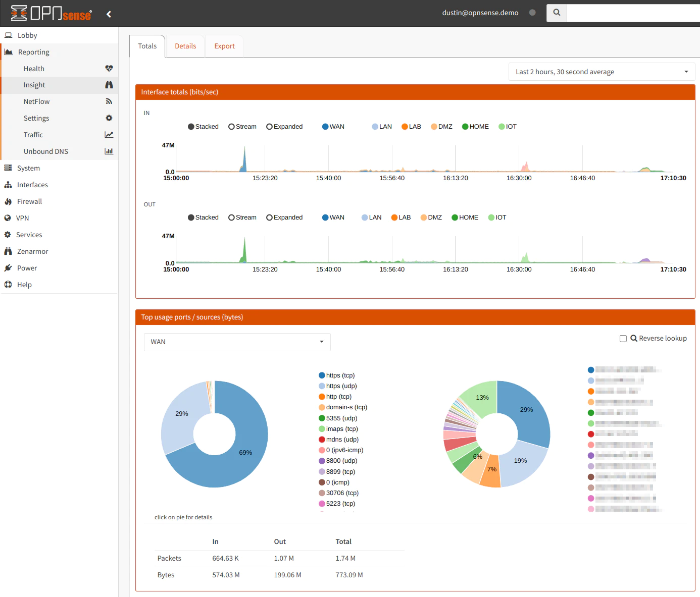The height and width of the screenshot is (597, 700).
Task: Open the Zenarmor menu item
Action: (32, 251)
